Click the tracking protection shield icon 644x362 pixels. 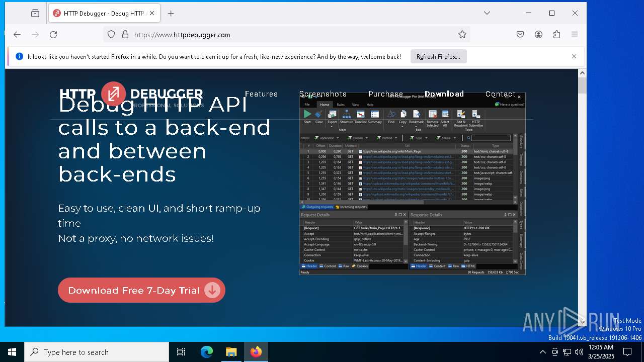pyautogui.click(x=111, y=35)
